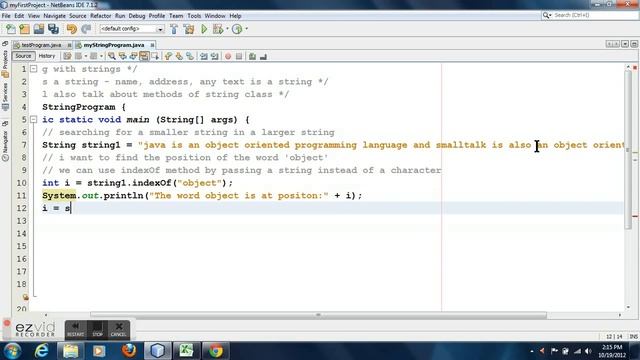Click the Find Next Occurrence icon
Viewport: 640px width, 360px height.
coord(133,56)
